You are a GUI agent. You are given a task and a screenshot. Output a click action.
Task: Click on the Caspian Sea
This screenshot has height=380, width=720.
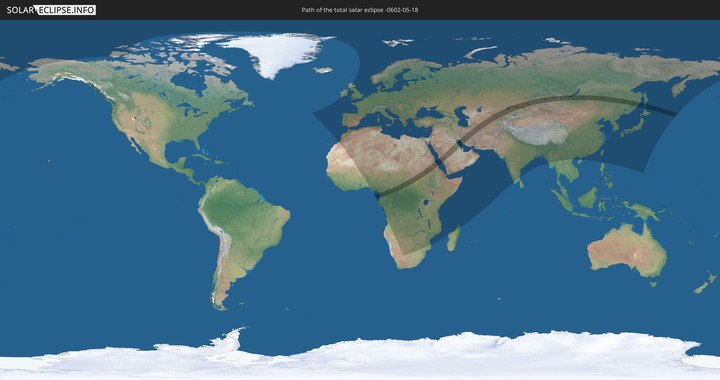pyautogui.click(x=463, y=116)
